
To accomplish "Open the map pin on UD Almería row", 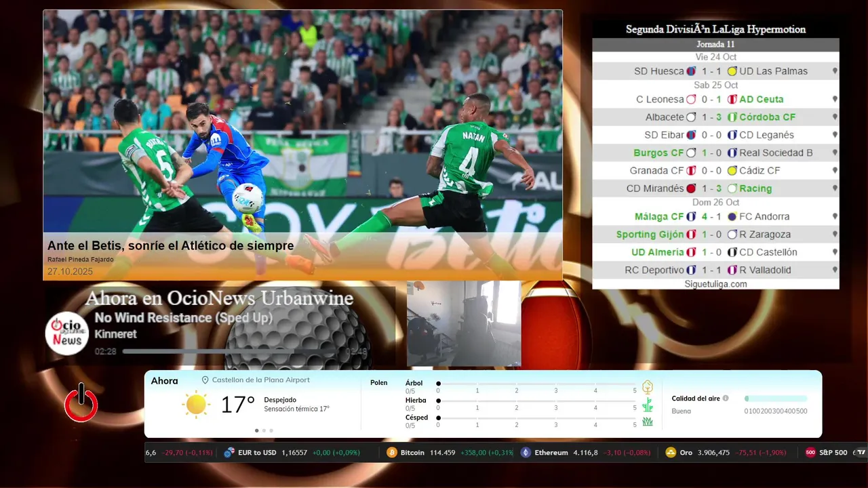I will (835, 252).
